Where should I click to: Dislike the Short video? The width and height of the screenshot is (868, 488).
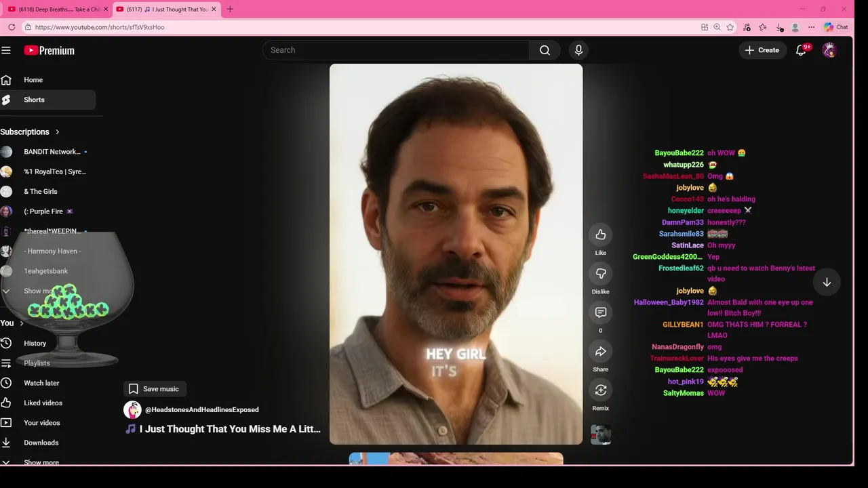tap(601, 273)
